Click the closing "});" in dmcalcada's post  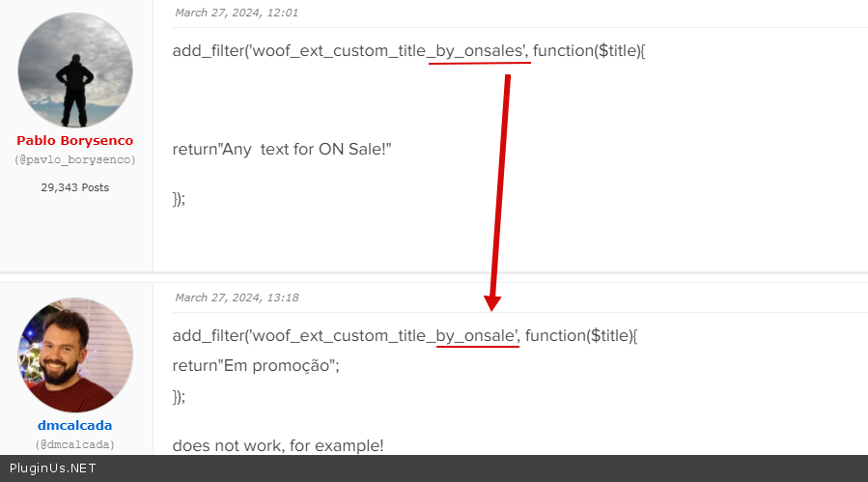[179, 396]
